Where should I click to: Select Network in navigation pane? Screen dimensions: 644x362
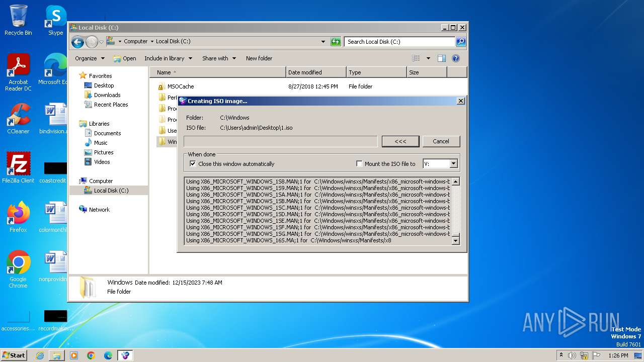click(x=99, y=210)
